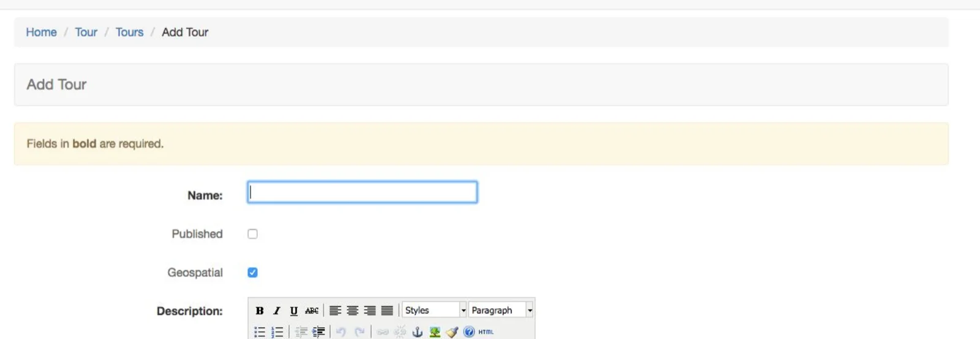Increase indent of text
The image size is (980, 339).
pyautogui.click(x=318, y=332)
